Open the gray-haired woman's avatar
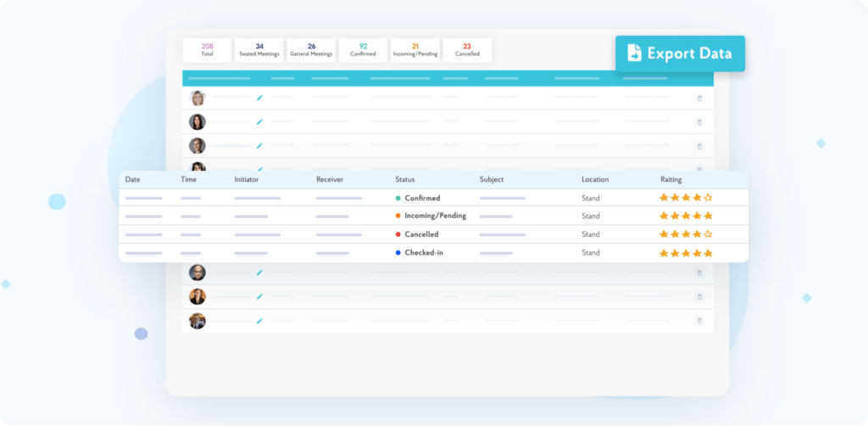 click(x=197, y=146)
